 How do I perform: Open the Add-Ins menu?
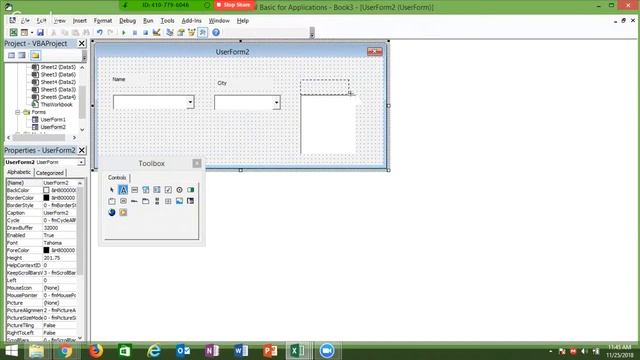pos(191,20)
